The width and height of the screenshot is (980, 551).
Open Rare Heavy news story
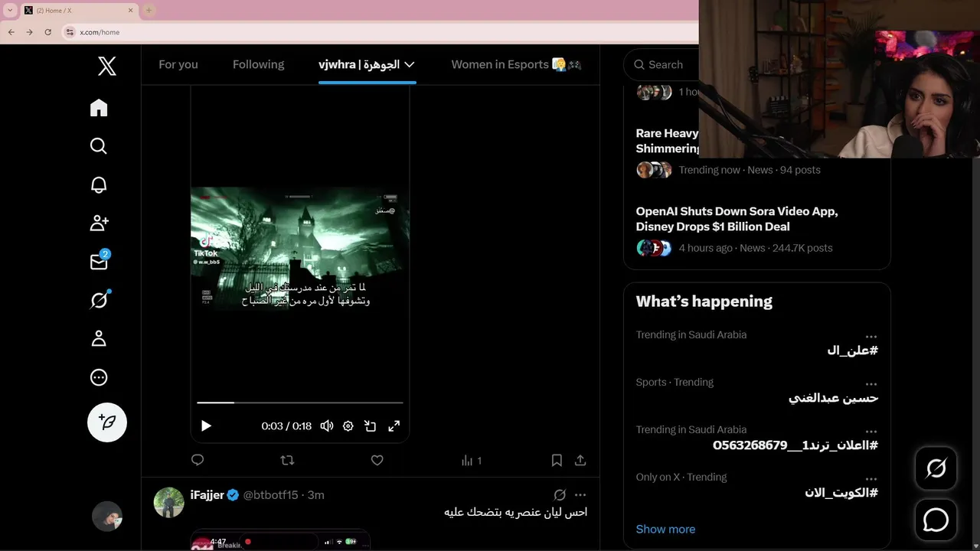pos(667,141)
